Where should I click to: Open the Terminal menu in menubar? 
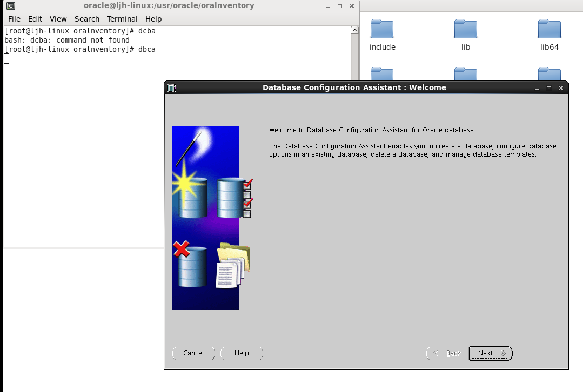(x=122, y=19)
